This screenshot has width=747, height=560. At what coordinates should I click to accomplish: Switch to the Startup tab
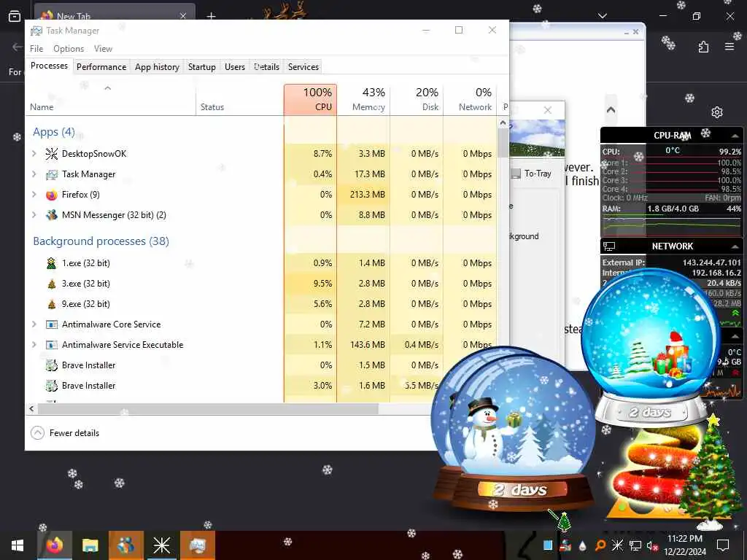202,67
